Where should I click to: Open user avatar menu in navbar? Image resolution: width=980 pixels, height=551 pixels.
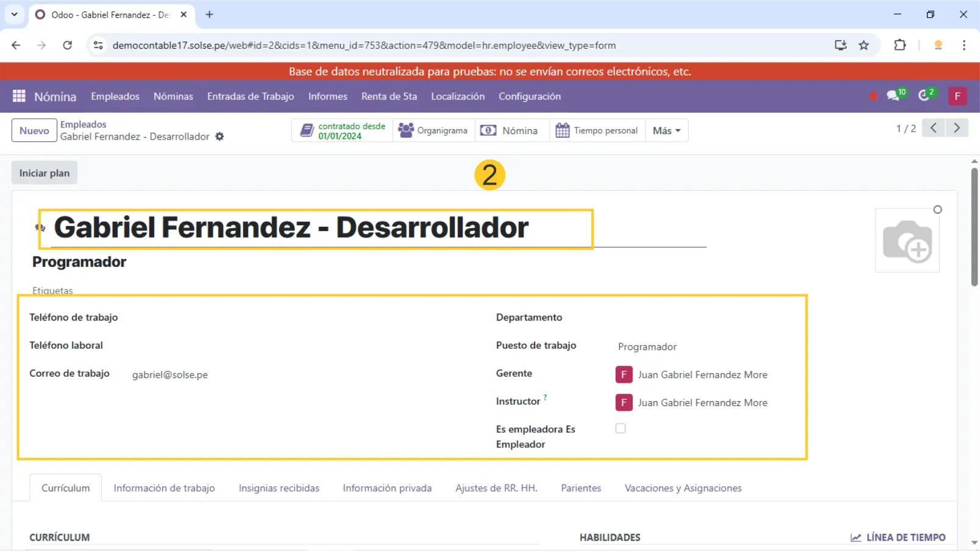[x=957, y=96]
